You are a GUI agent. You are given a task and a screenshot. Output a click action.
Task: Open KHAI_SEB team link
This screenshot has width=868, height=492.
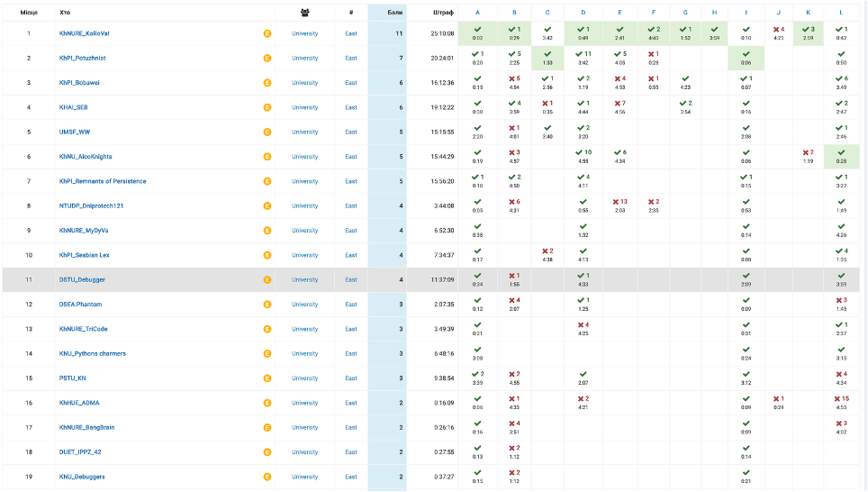point(74,107)
